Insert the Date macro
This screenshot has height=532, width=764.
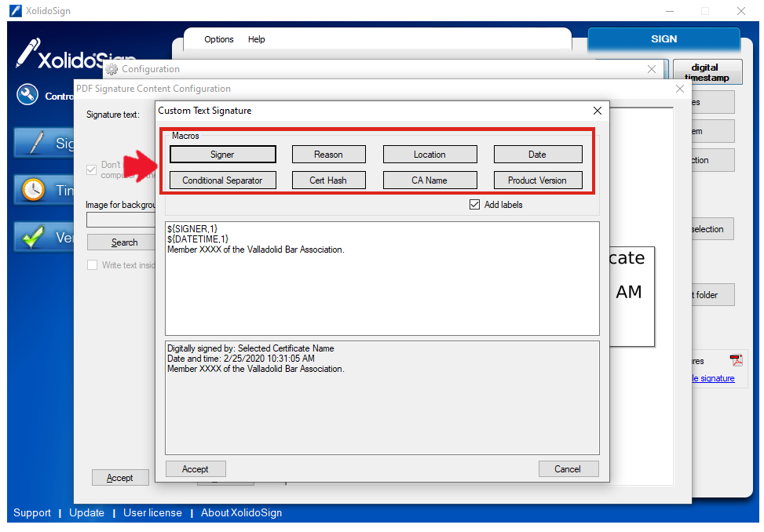point(537,155)
